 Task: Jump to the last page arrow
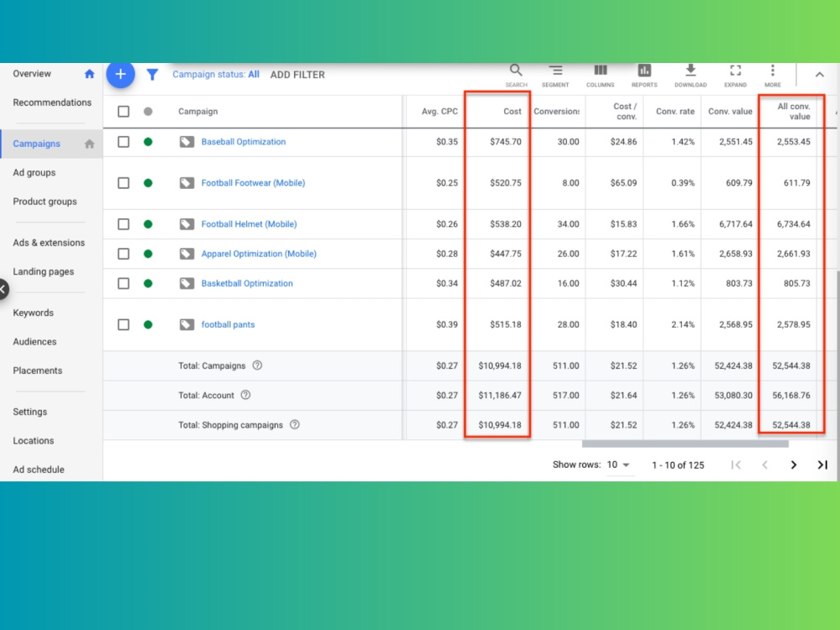click(822, 465)
